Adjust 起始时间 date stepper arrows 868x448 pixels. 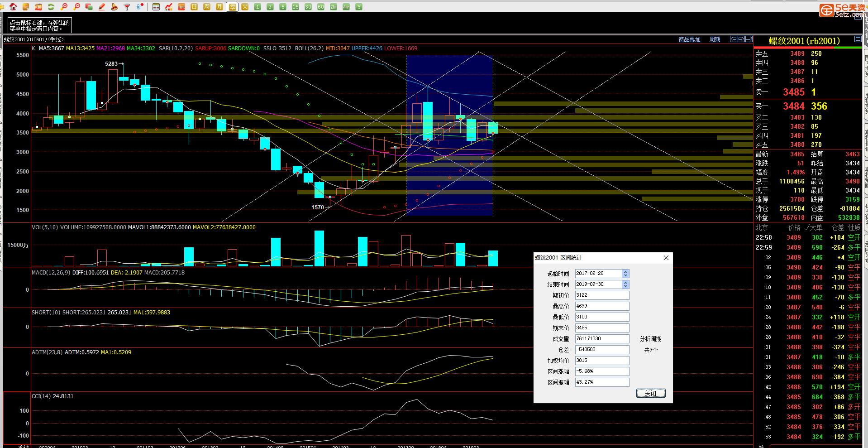[x=625, y=274]
